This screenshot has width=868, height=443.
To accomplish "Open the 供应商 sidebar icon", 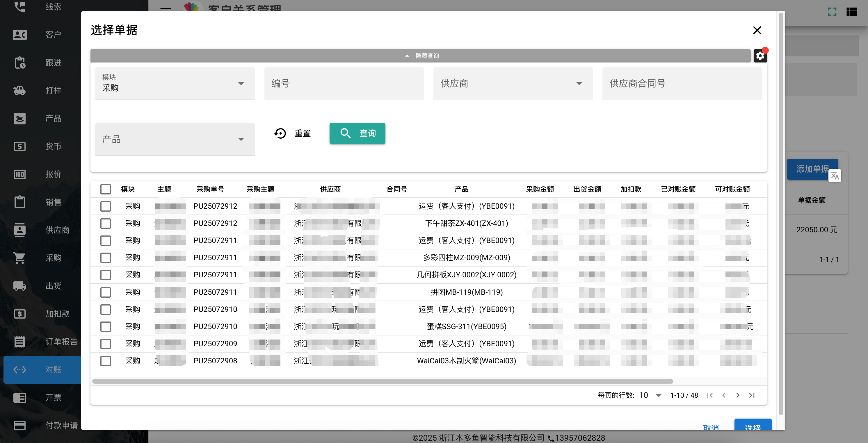I will [19, 230].
